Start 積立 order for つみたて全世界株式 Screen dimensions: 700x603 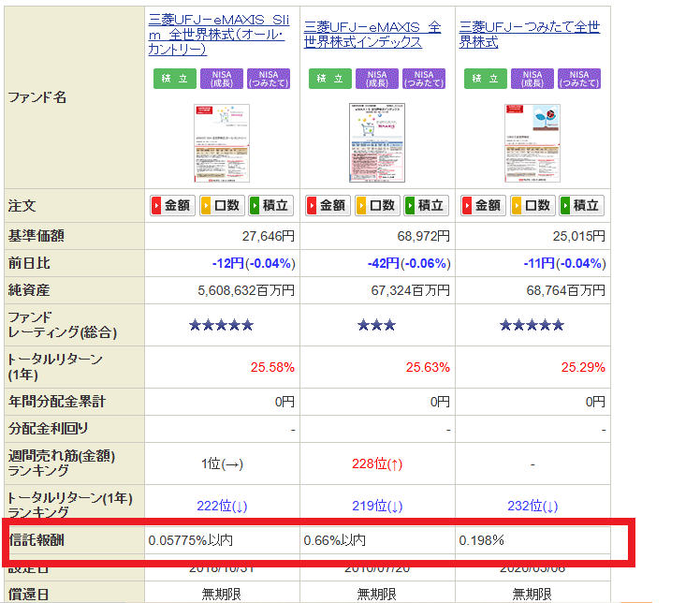(582, 205)
